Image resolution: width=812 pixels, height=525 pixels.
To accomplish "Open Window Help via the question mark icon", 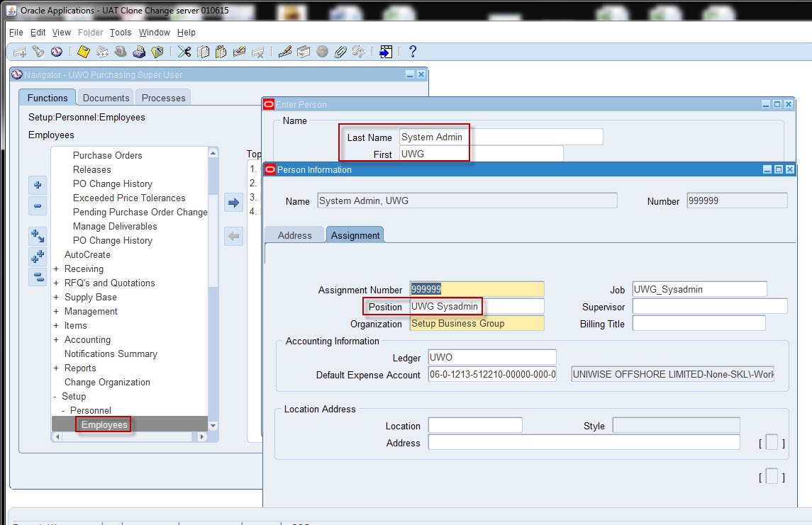I will [x=412, y=51].
